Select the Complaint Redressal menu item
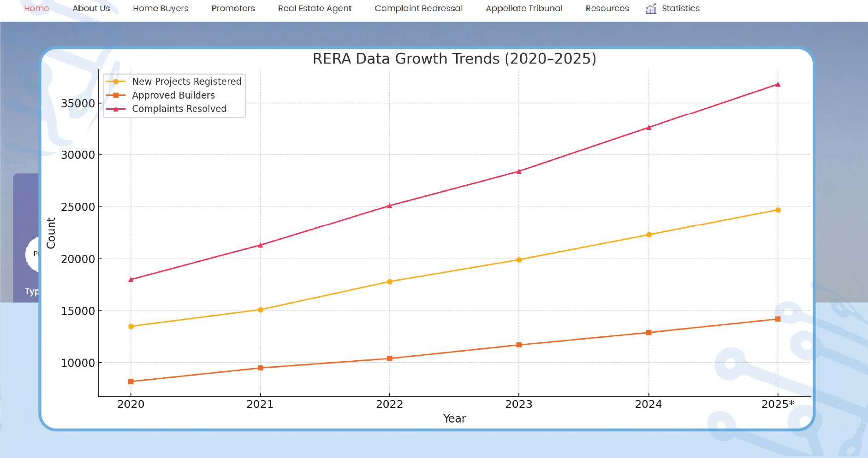Image resolution: width=868 pixels, height=458 pixels. point(418,8)
